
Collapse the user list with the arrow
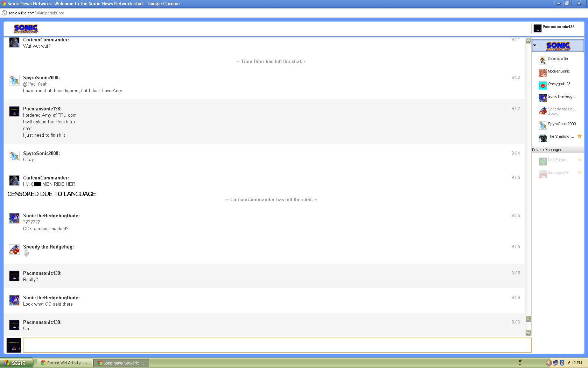[x=534, y=45]
